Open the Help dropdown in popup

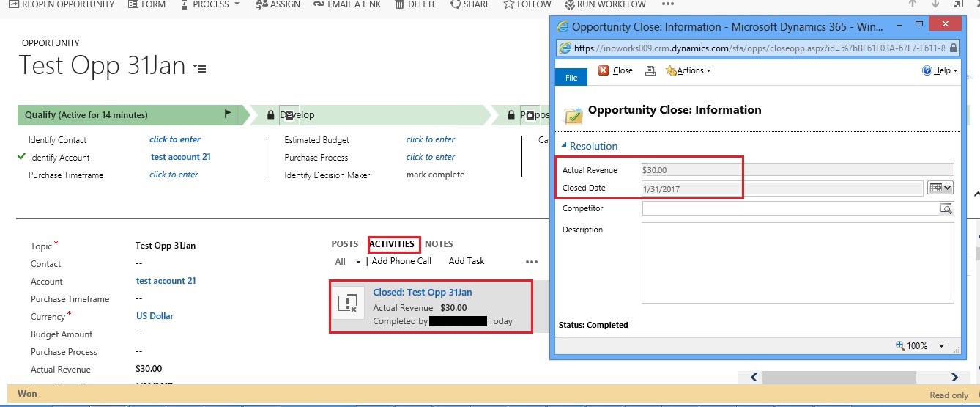940,70
